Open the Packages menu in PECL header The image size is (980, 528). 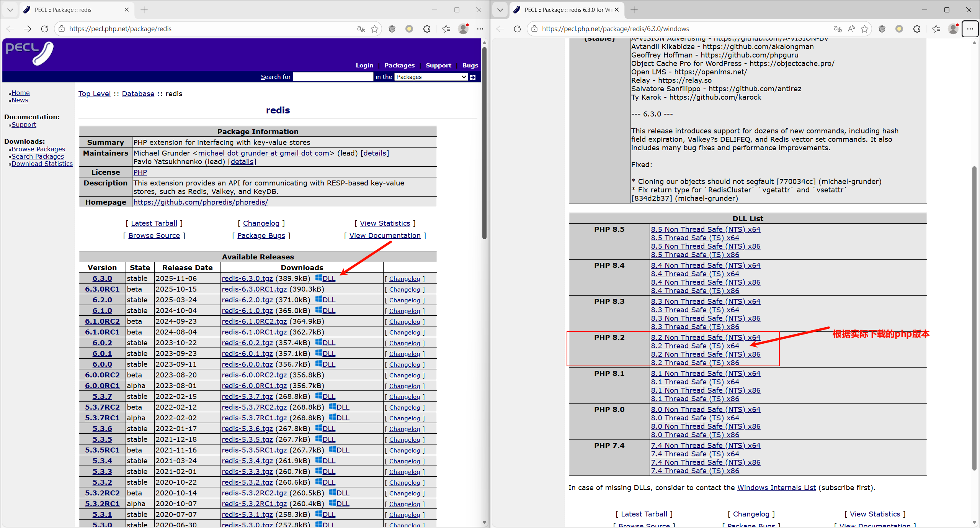tap(399, 66)
